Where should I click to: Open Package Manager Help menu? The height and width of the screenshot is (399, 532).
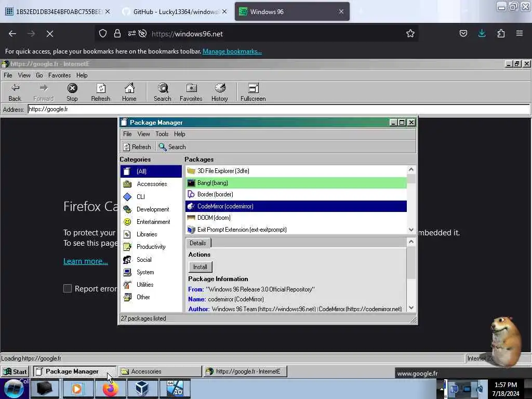[x=179, y=134]
